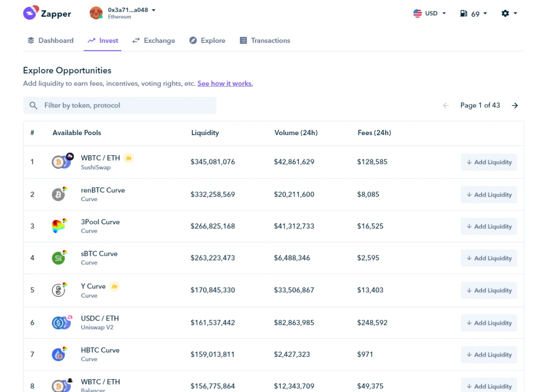The image size is (533, 392).
Task: Open the settings gear menu
Action: coord(509,13)
